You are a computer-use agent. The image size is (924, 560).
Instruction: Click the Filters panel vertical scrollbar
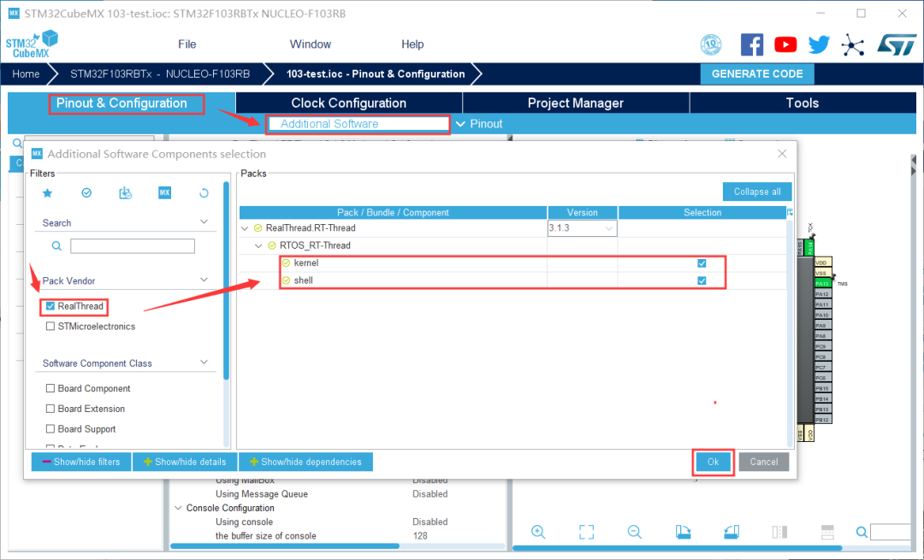226,281
